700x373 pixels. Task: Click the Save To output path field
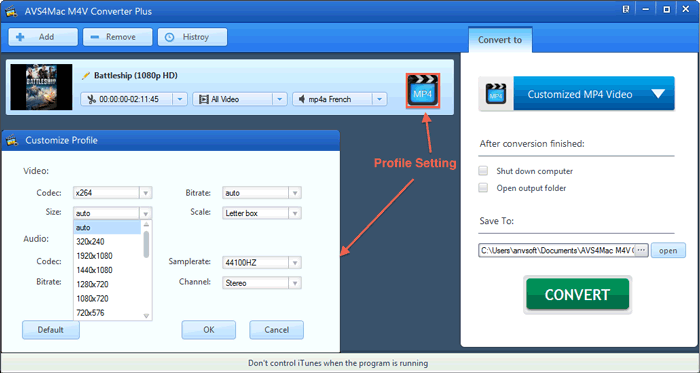pos(557,250)
